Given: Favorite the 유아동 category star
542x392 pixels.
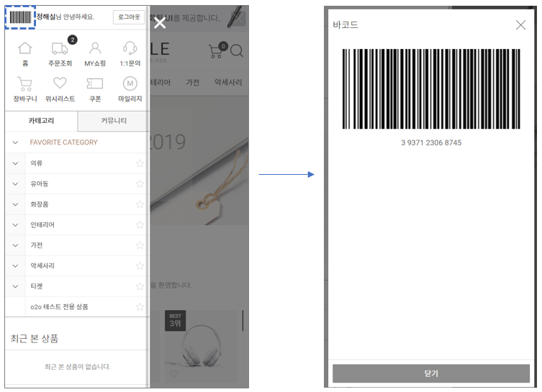Looking at the screenshot, I should (x=140, y=183).
